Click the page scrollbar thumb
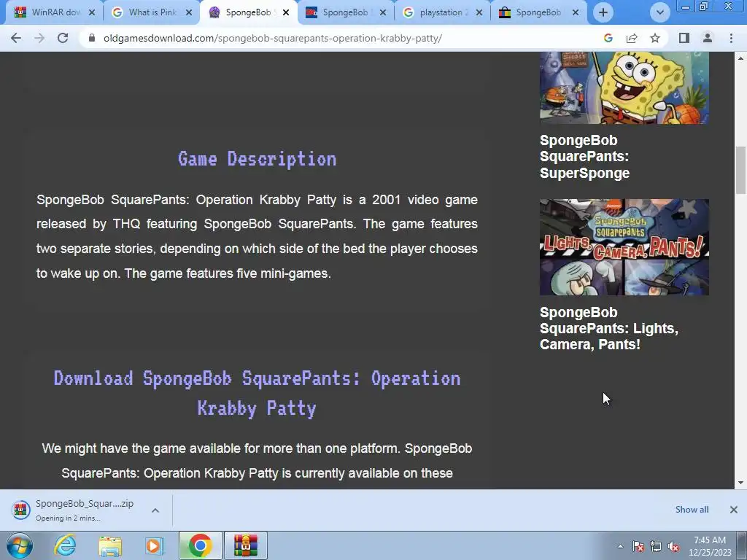The width and height of the screenshot is (747, 560). [x=741, y=170]
